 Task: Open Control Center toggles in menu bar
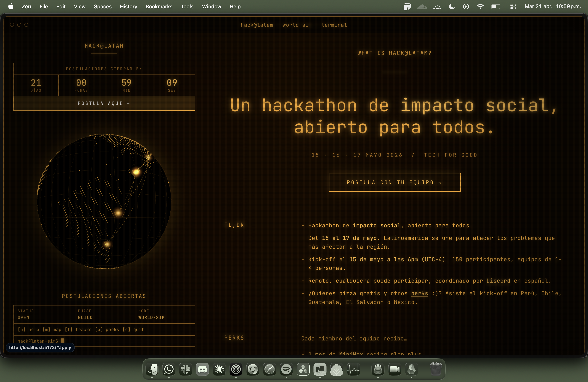click(x=513, y=7)
